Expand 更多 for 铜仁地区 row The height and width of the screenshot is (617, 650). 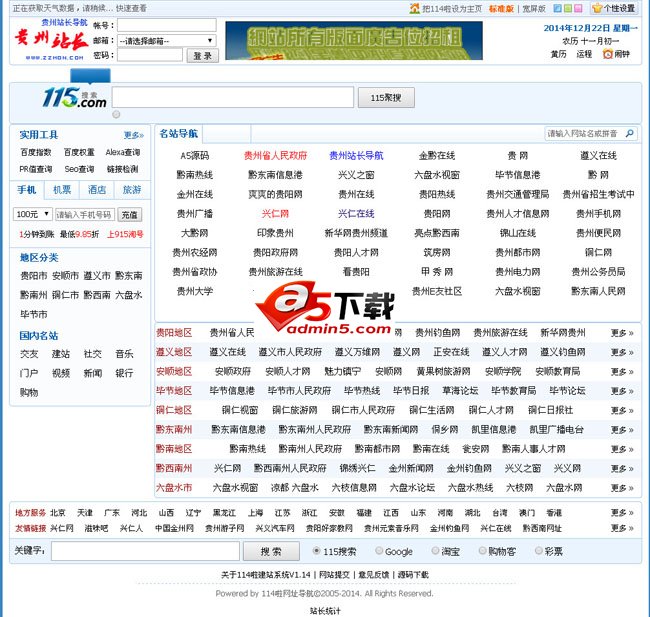(622, 411)
